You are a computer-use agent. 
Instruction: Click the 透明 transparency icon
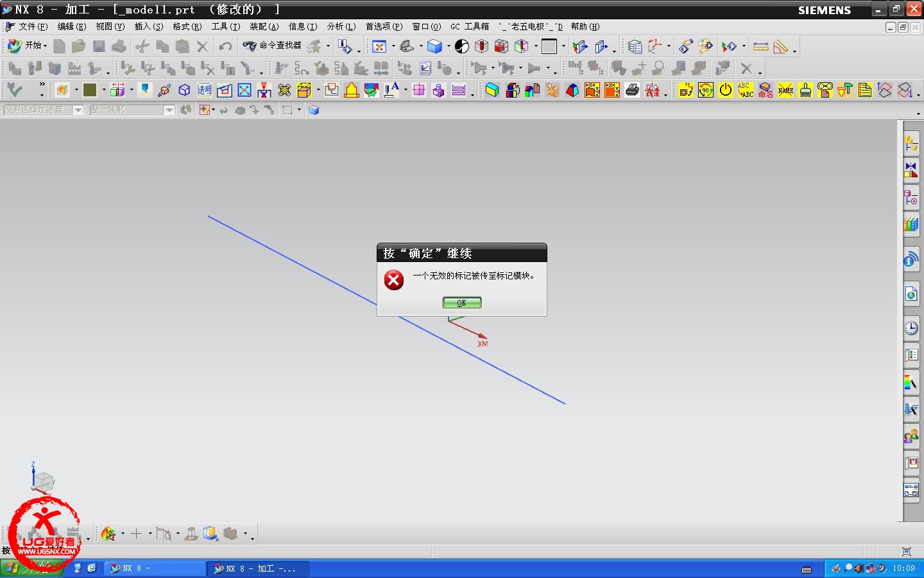click(x=205, y=90)
